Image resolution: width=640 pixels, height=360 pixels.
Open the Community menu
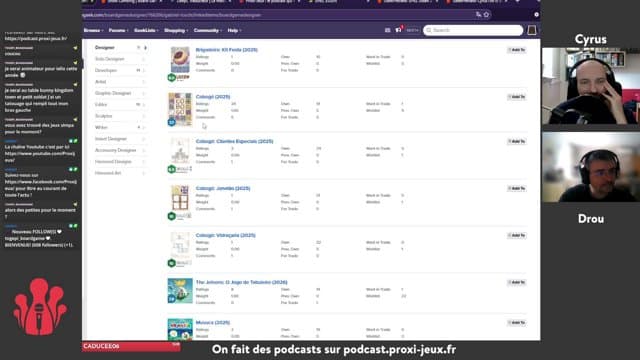(208, 31)
